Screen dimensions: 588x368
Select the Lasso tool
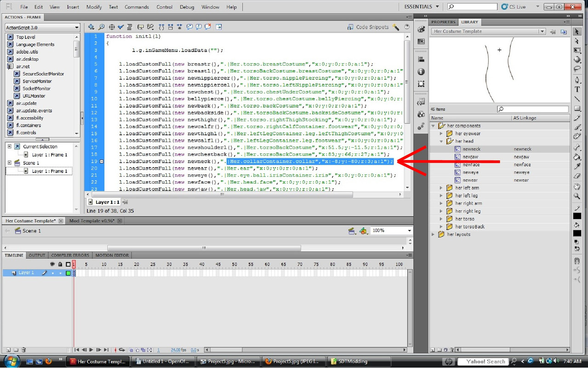point(577,69)
